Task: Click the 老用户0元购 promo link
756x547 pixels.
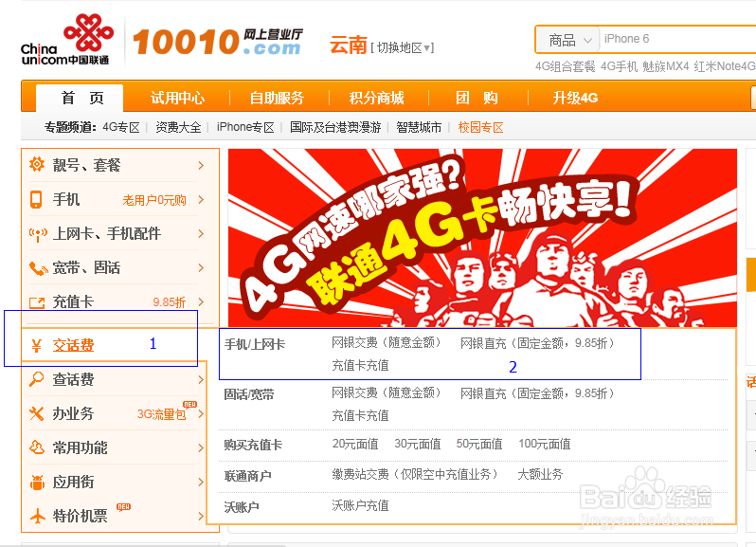Action: [154, 200]
